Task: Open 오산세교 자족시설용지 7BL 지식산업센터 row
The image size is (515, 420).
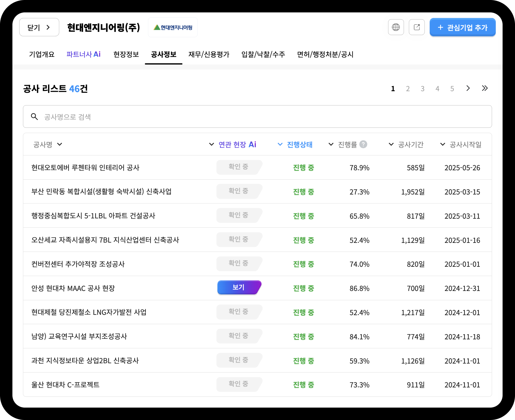Action: click(257, 240)
